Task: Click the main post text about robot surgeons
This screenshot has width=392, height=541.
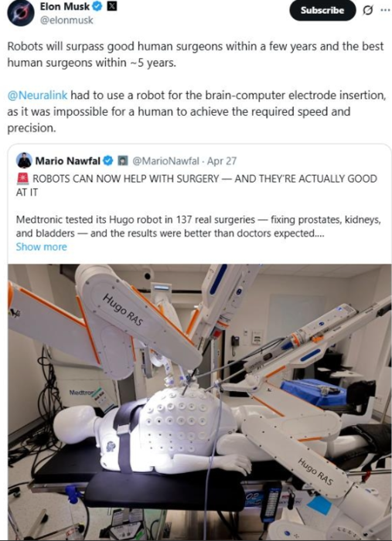Action: pos(196,54)
